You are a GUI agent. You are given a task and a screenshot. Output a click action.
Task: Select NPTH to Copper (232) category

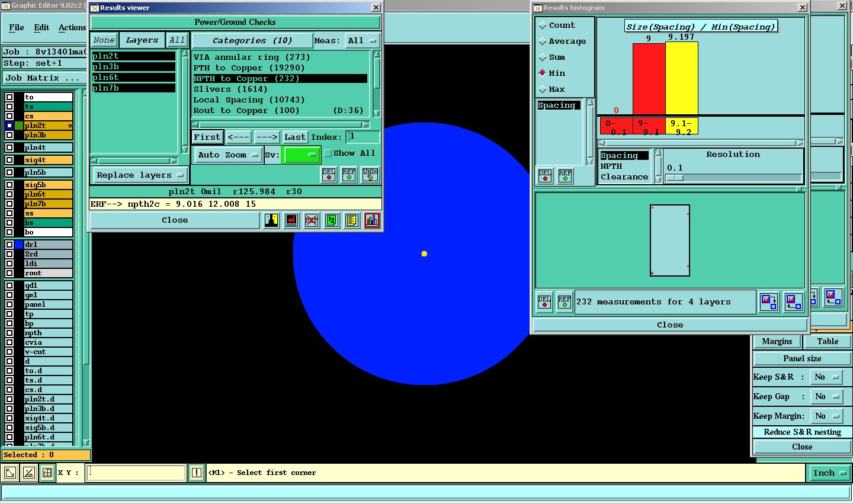click(x=280, y=79)
